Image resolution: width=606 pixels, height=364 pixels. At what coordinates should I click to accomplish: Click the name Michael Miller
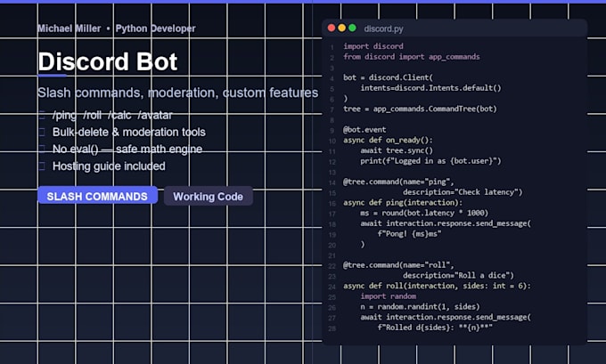pyautogui.click(x=69, y=28)
